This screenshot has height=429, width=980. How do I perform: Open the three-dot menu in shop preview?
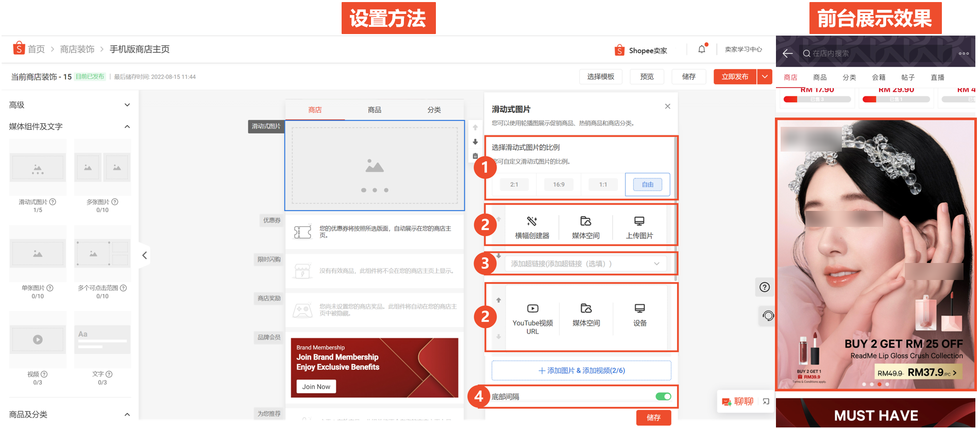[964, 54]
